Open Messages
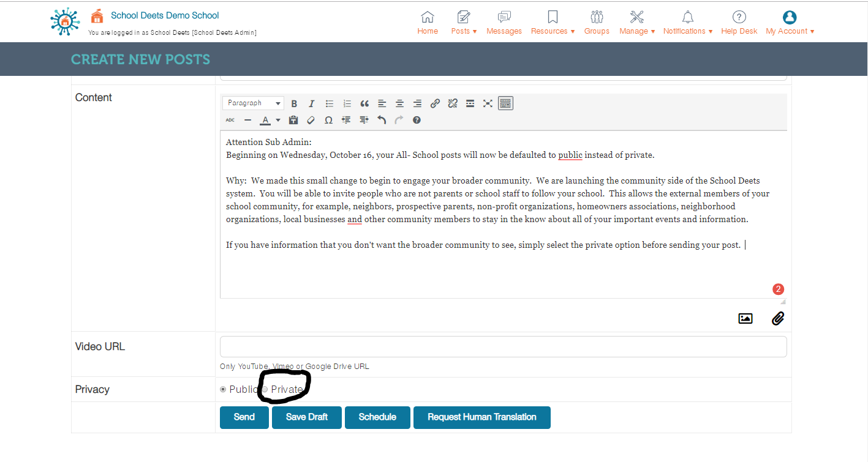 pyautogui.click(x=504, y=23)
